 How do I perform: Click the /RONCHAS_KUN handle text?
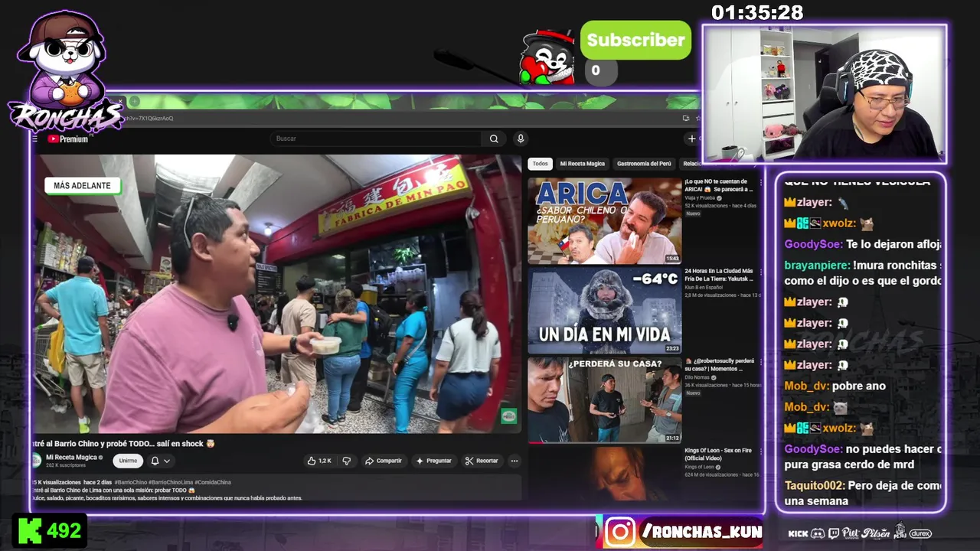pos(702,532)
